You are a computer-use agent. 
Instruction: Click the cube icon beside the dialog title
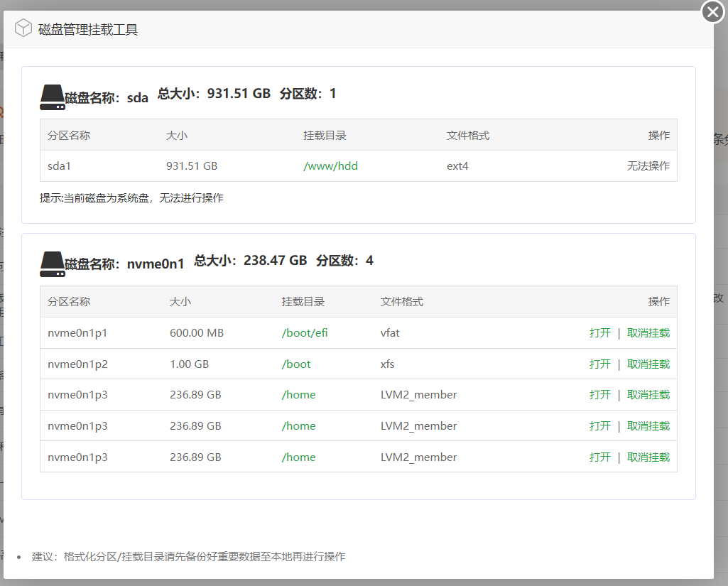click(23, 28)
